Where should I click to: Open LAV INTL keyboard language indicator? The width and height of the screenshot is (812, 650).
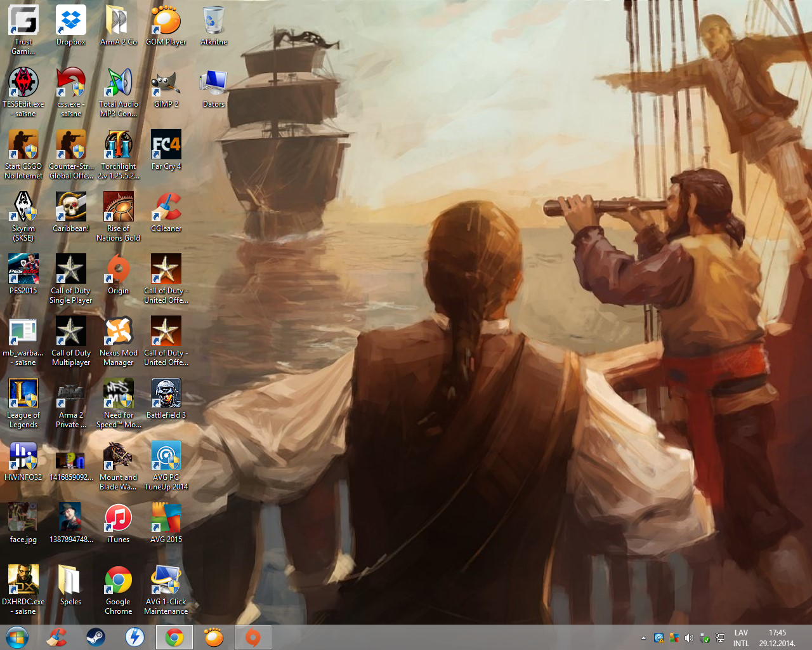(741, 638)
